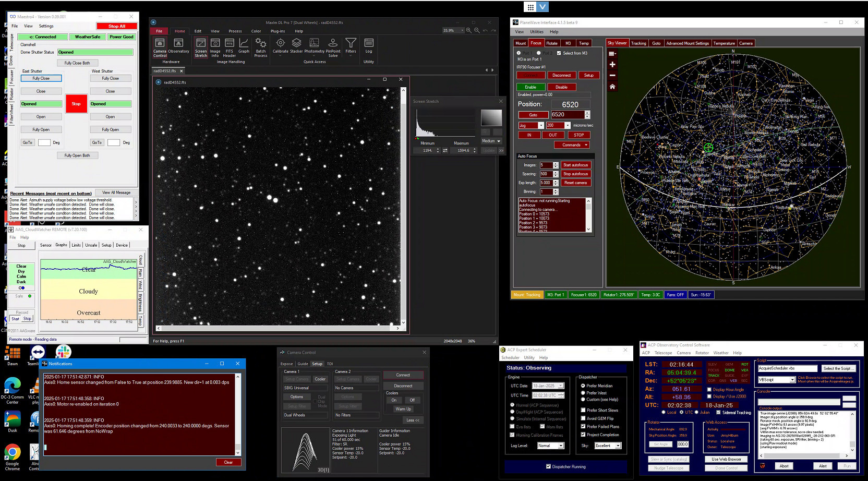
Task: Open the UTC Date picker dropdown
Action: [561, 386]
